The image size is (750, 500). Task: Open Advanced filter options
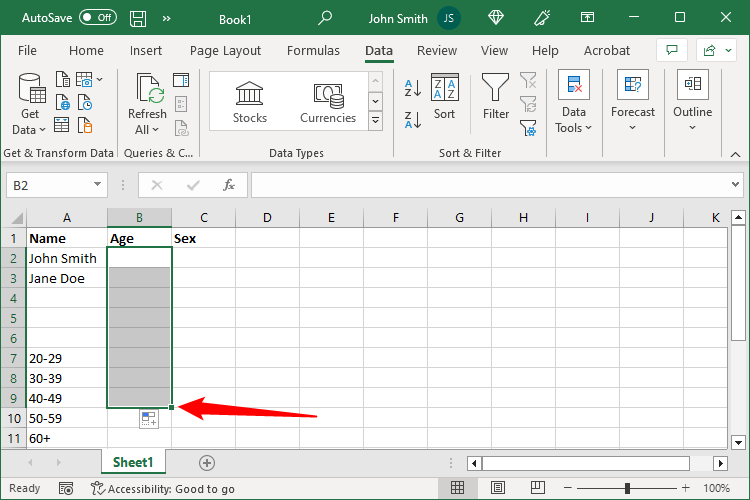point(528,127)
